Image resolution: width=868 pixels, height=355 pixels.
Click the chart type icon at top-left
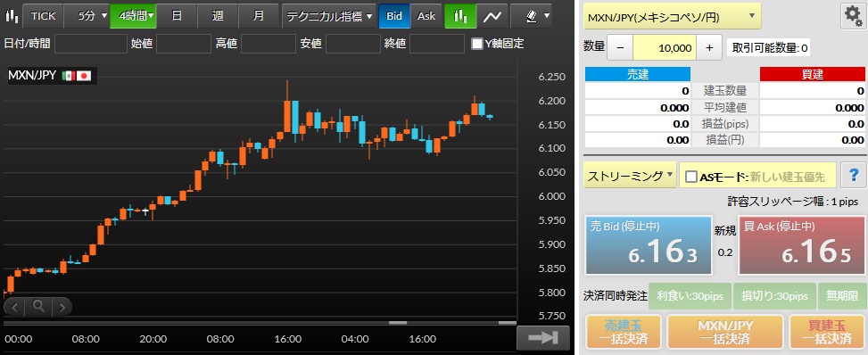tap(11, 16)
